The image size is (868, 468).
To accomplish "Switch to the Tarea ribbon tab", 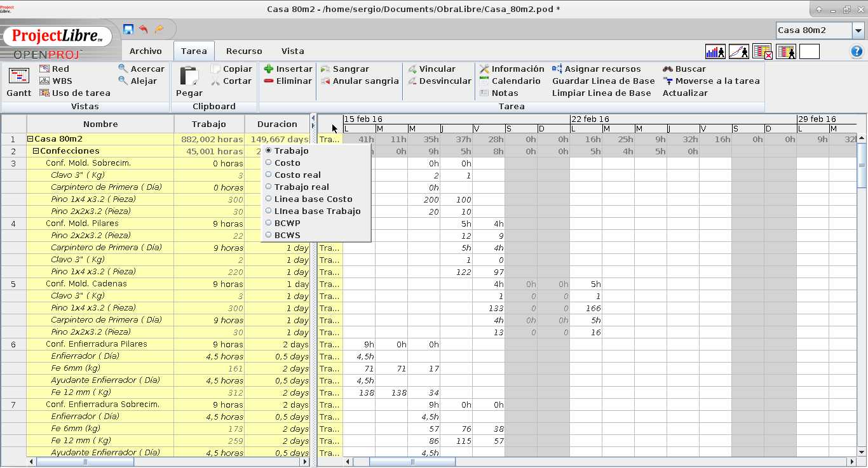I will pyautogui.click(x=194, y=51).
